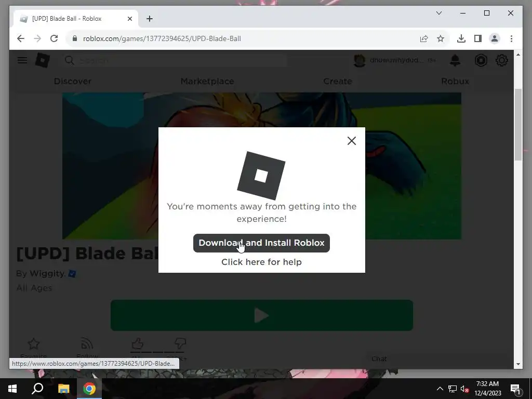Open the Robux balance icon
This screenshot has height=399, width=532.
point(481,60)
